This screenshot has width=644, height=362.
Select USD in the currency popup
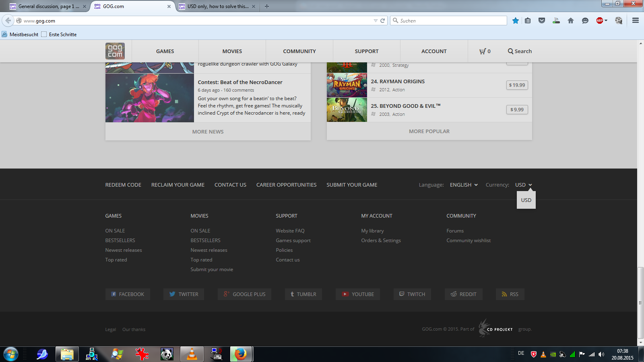526,200
